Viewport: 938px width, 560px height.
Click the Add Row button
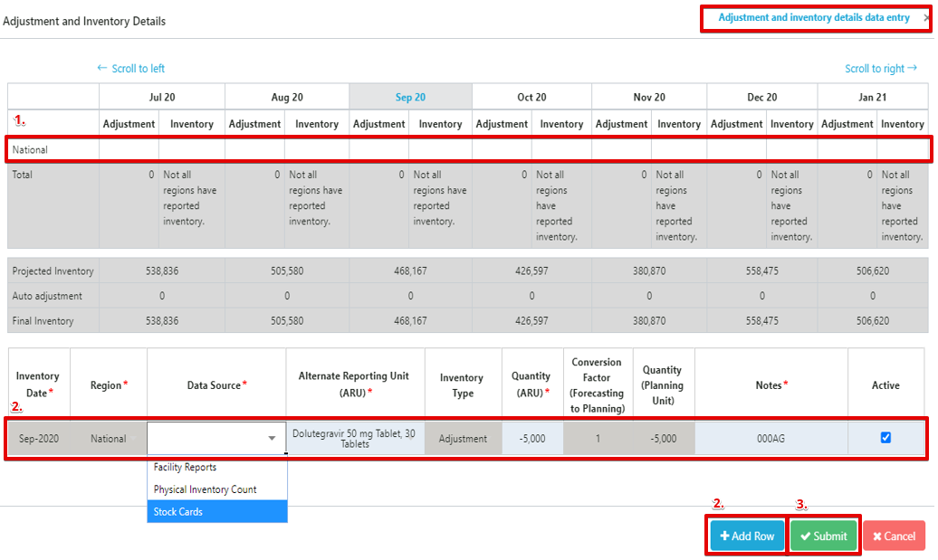(x=747, y=536)
